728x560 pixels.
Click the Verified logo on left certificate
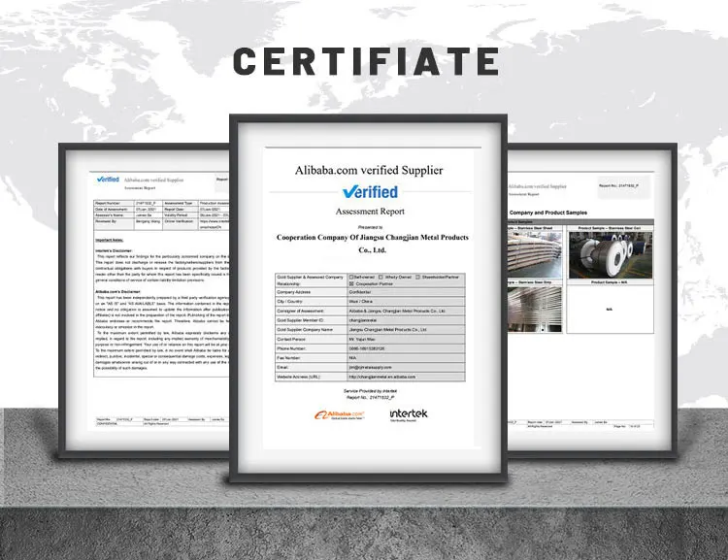108,180
